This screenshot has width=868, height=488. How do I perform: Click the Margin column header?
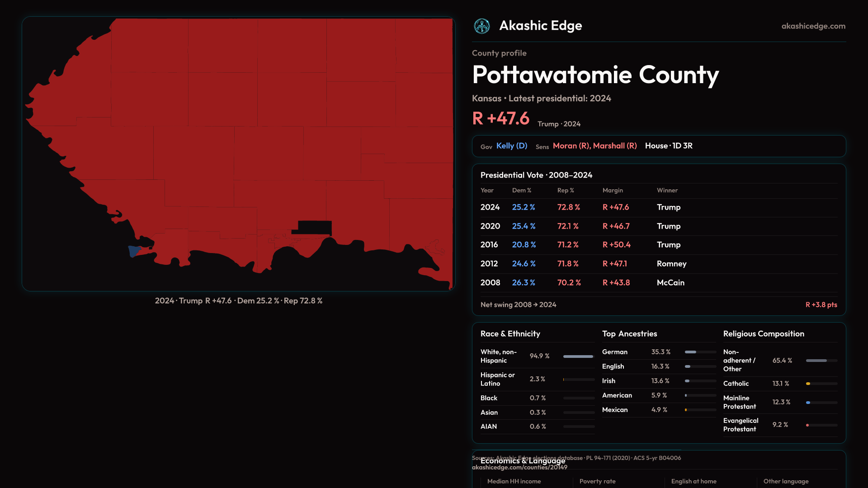613,191
